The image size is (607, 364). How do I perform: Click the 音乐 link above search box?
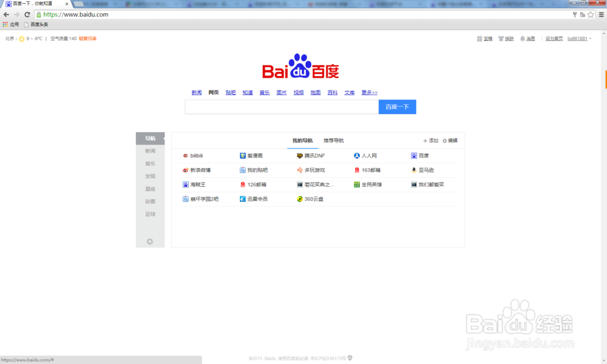pyautogui.click(x=265, y=92)
